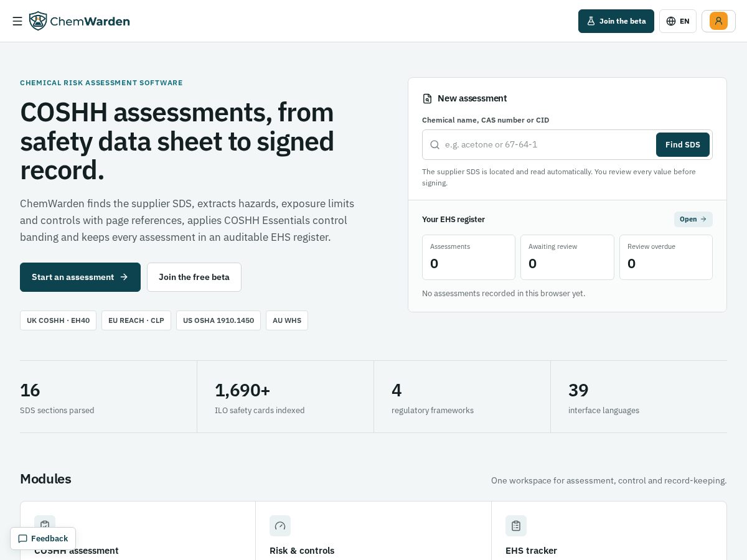
Task: Select the Review overdue count card
Action: [x=666, y=257]
